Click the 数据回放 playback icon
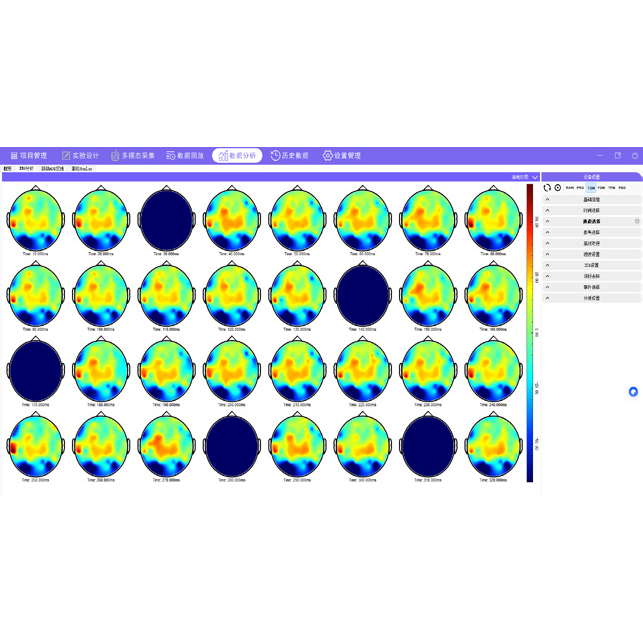 pos(171,156)
